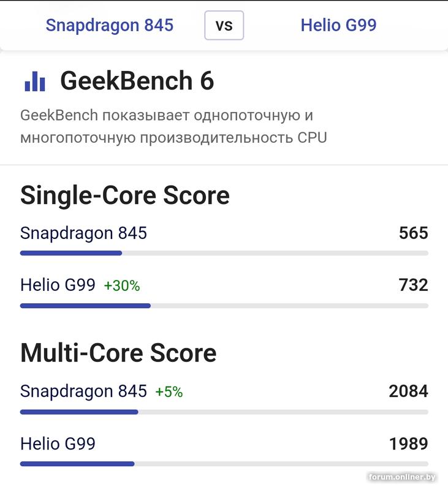Screen dimensions: 448x490
Task: Click the green +5% badge
Action: pyautogui.click(x=169, y=392)
